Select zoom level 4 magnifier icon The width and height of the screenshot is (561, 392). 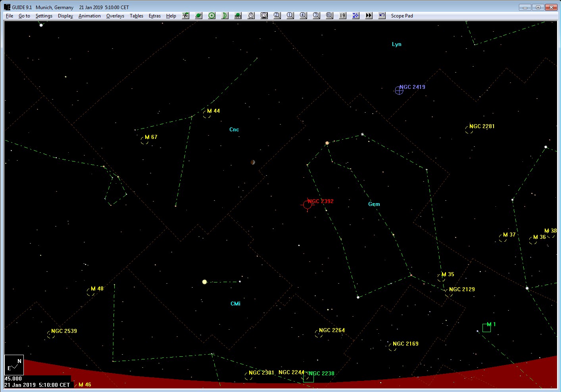[304, 15]
